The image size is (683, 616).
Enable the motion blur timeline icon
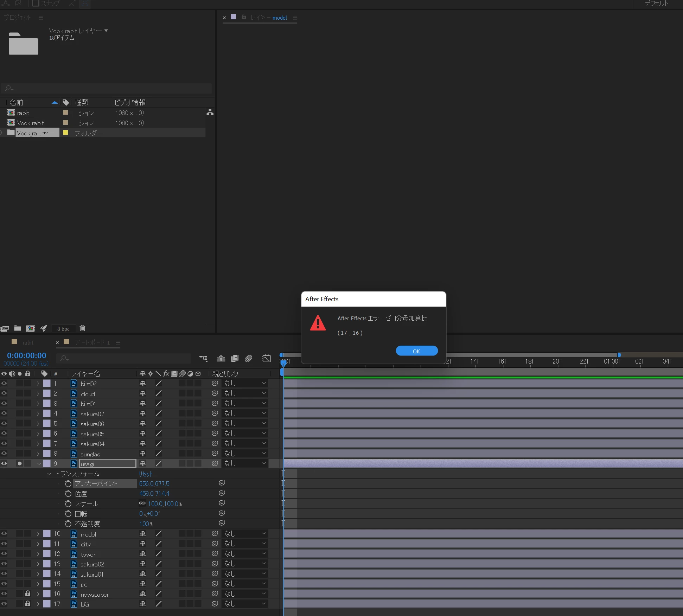coord(249,358)
